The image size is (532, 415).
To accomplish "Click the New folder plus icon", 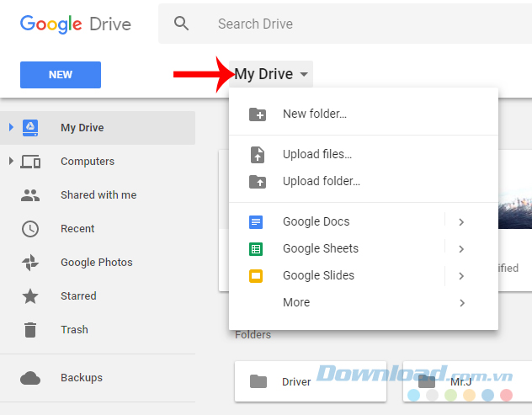I will click(258, 114).
